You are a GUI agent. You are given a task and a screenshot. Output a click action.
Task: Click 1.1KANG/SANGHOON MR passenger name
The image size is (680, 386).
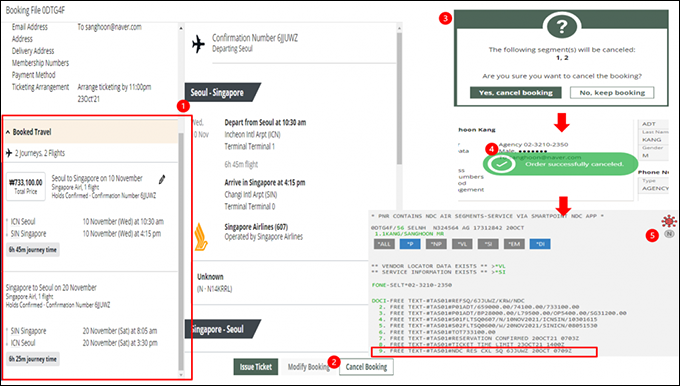tap(410, 234)
